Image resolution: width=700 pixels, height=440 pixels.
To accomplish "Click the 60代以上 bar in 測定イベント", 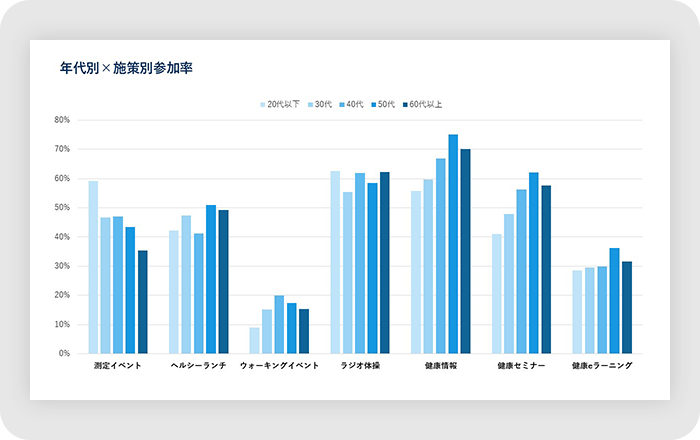I will coord(143,302).
